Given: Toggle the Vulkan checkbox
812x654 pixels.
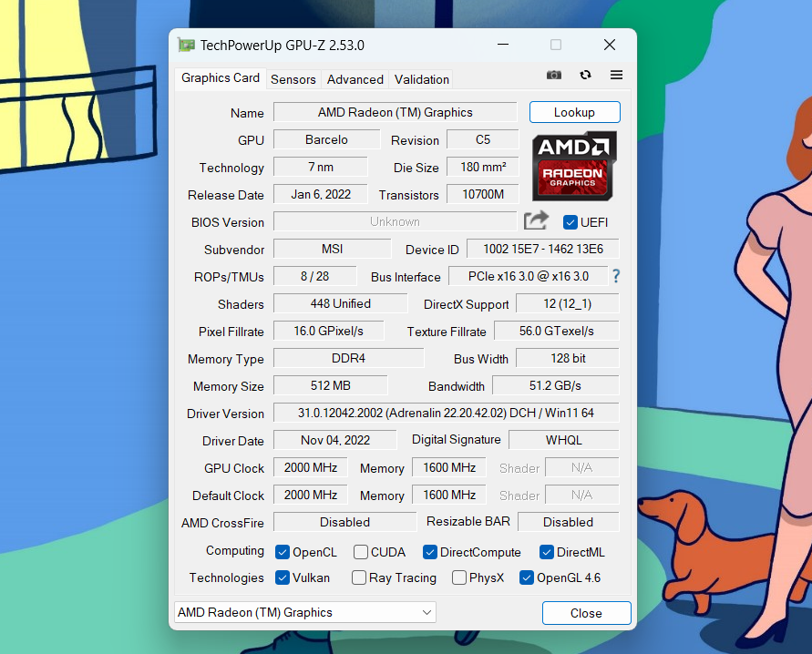Looking at the screenshot, I should (x=283, y=577).
